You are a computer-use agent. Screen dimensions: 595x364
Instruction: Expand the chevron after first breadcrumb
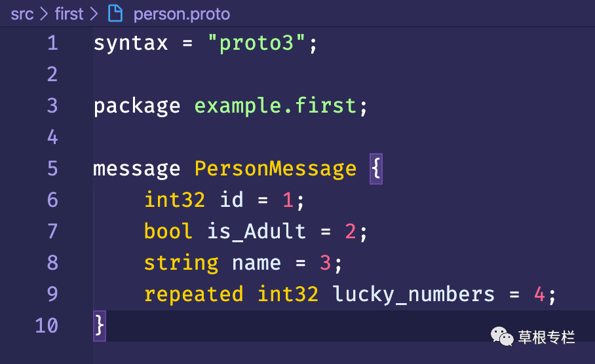(94, 14)
